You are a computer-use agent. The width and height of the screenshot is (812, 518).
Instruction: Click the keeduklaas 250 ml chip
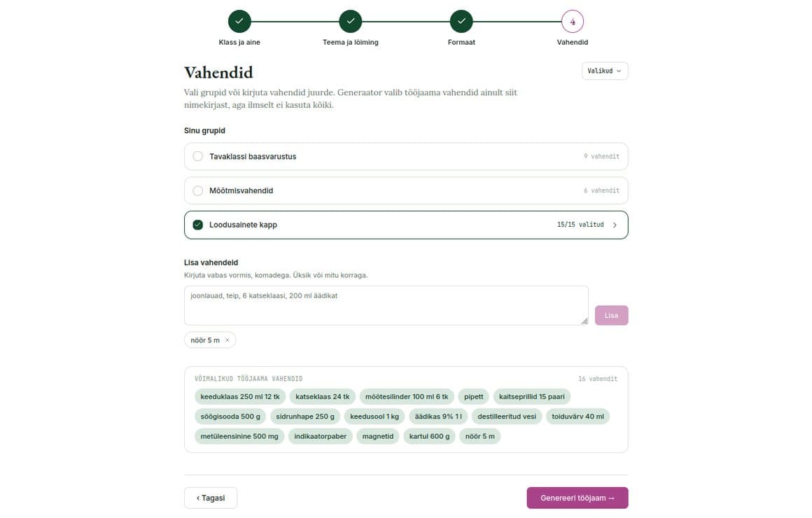[240, 397]
